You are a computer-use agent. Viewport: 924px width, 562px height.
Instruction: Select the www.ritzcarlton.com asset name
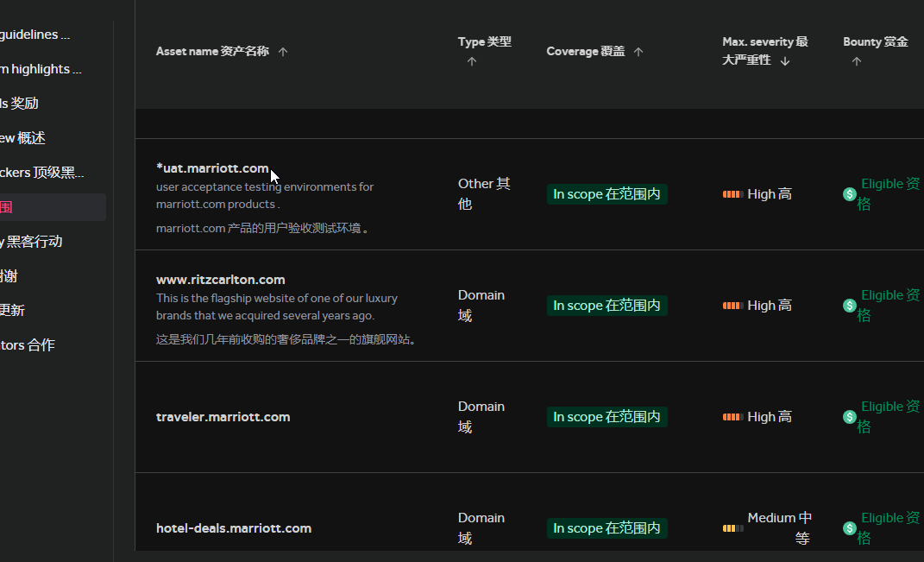point(220,280)
